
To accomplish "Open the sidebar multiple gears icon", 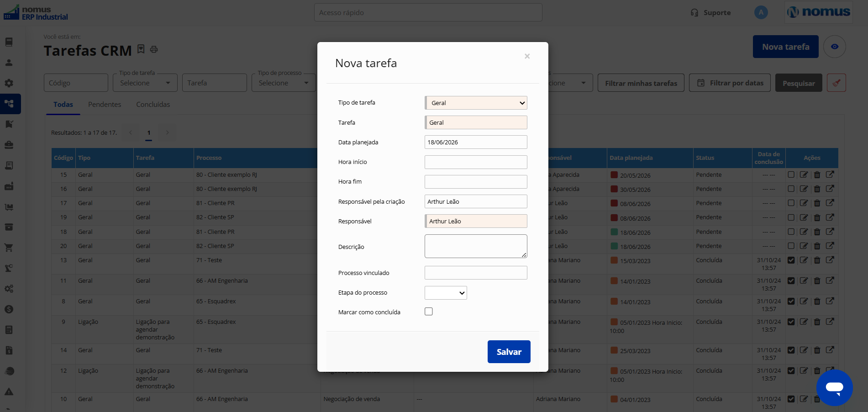I will tap(9, 289).
